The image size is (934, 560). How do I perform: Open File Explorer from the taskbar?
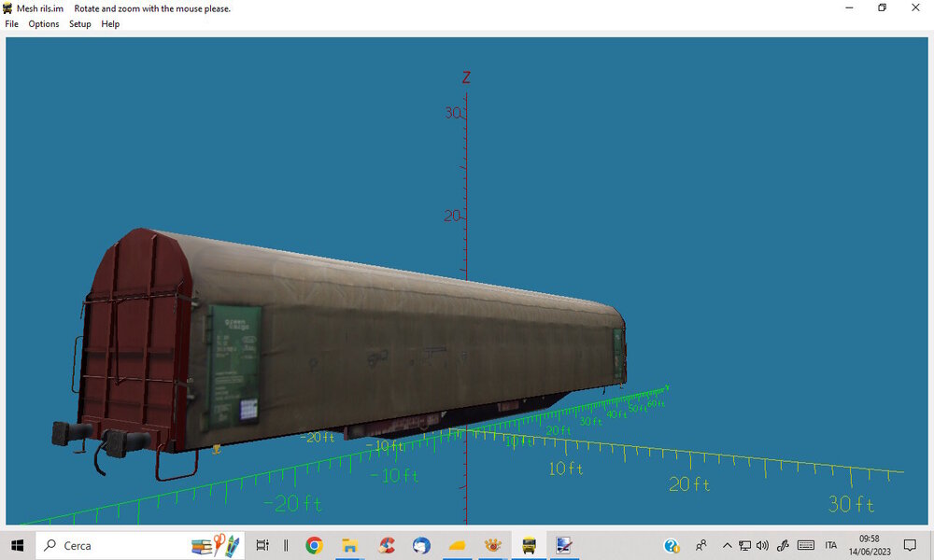(x=349, y=545)
